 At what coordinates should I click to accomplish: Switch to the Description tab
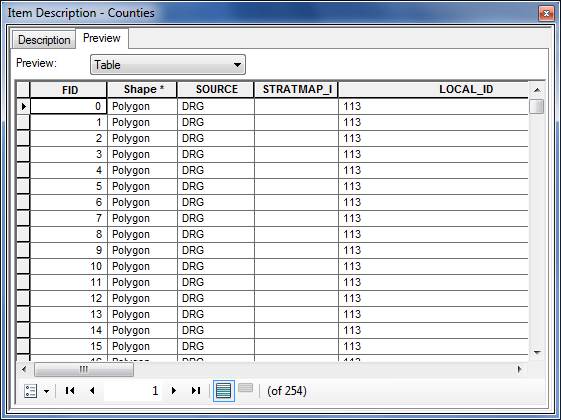click(44, 40)
